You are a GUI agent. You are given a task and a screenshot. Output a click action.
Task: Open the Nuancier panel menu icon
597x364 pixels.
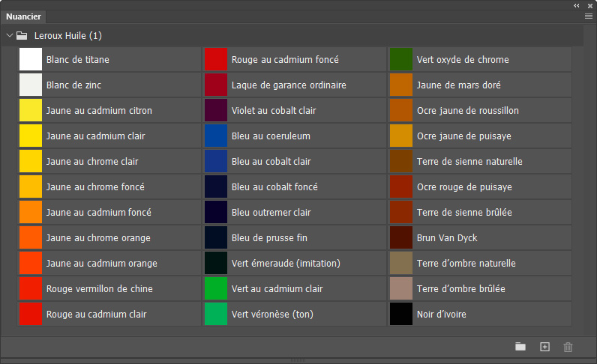[x=589, y=16]
